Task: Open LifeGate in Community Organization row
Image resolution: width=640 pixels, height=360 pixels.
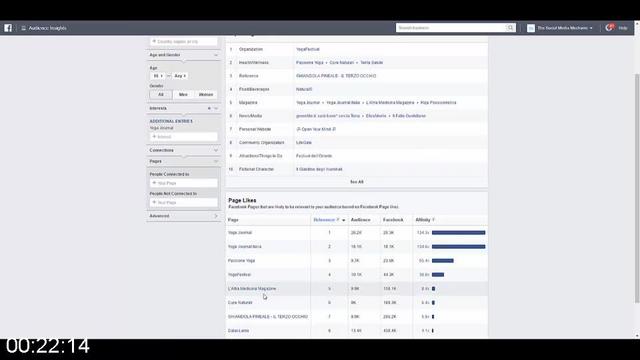Action: 304,142
